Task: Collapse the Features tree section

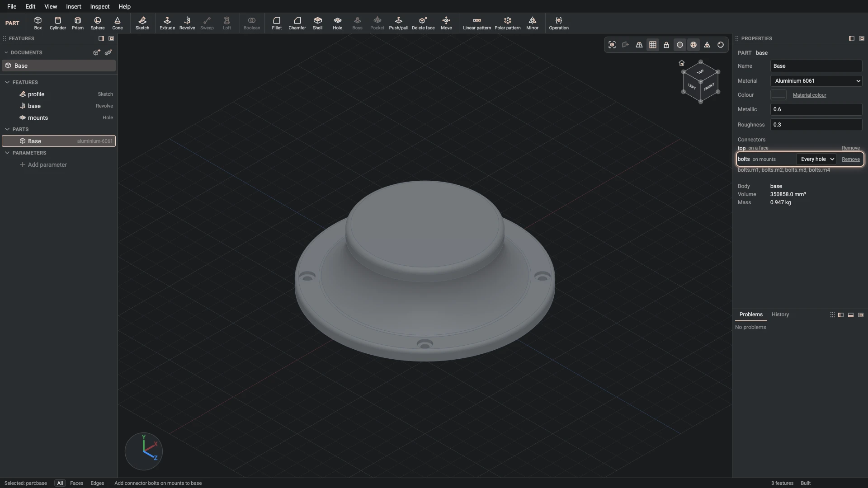Action: point(7,82)
